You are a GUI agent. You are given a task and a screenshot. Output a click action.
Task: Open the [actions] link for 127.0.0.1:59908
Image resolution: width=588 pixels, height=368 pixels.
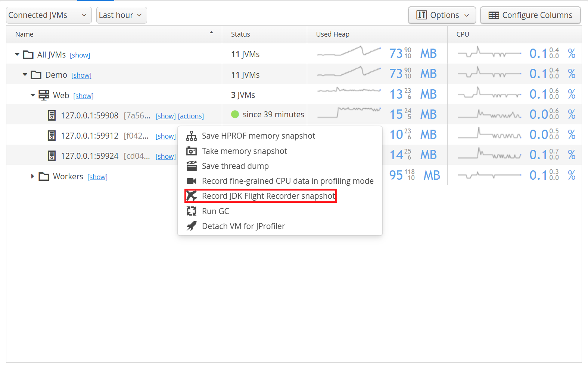pos(191,116)
